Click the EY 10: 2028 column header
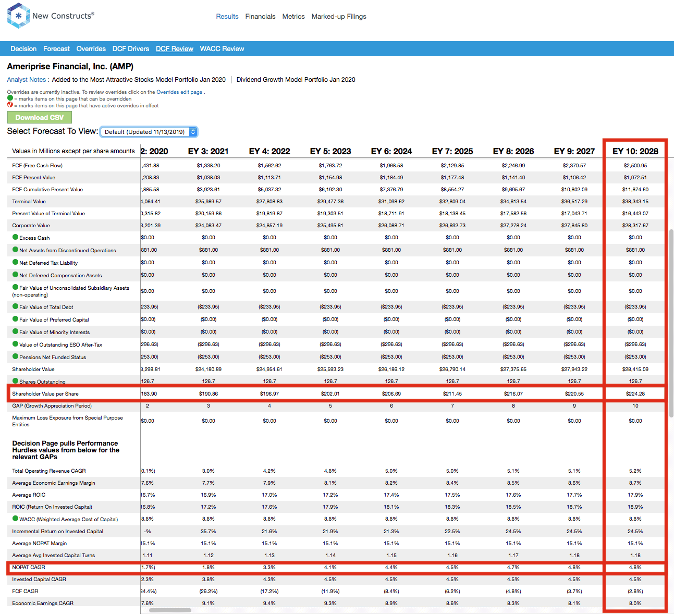674x616 pixels. tap(635, 151)
